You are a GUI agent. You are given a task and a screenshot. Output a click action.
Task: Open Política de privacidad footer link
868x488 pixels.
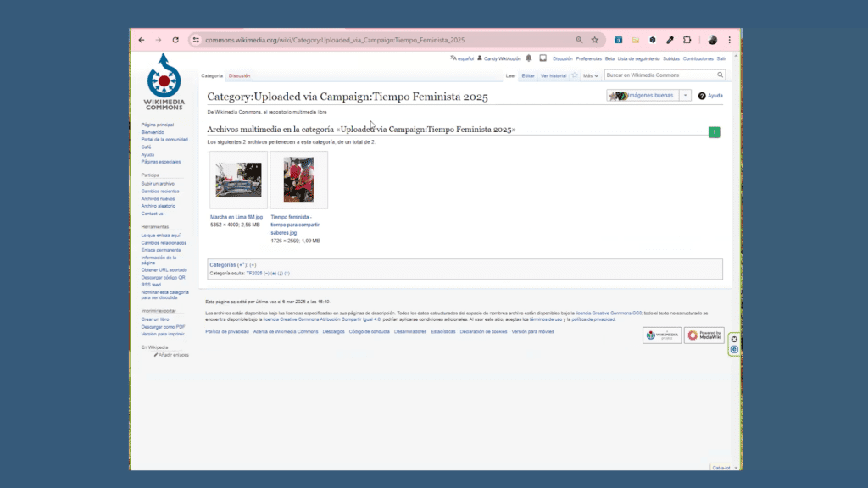coord(227,332)
